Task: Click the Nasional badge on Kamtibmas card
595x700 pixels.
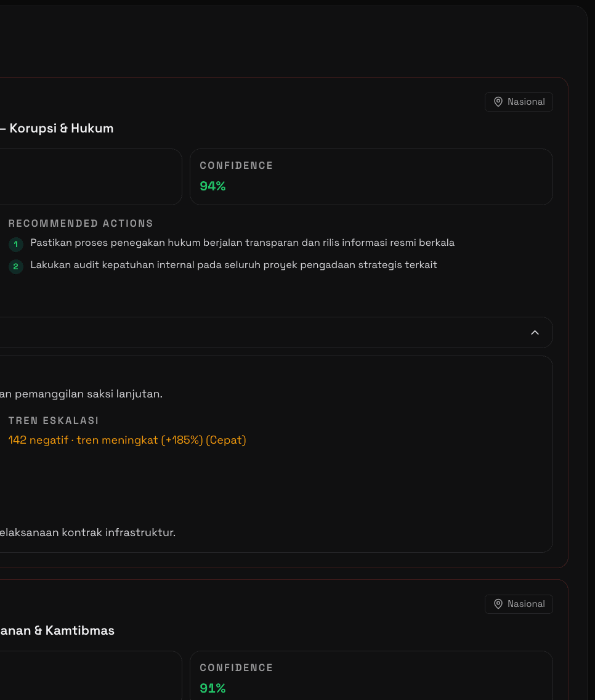Action: tap(519, 604)
